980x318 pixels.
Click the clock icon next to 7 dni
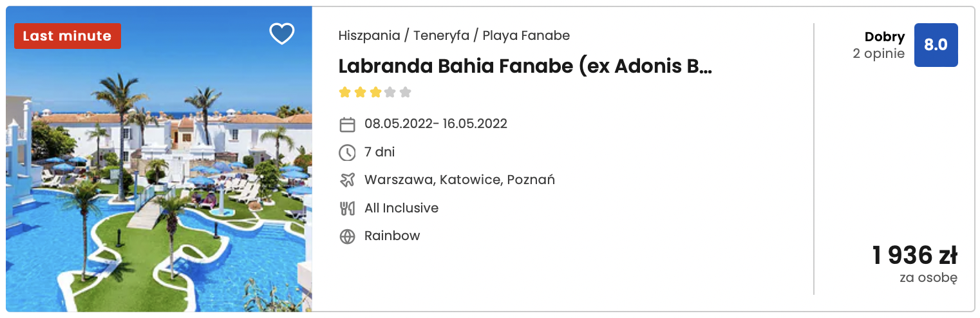tap(347, 153)
